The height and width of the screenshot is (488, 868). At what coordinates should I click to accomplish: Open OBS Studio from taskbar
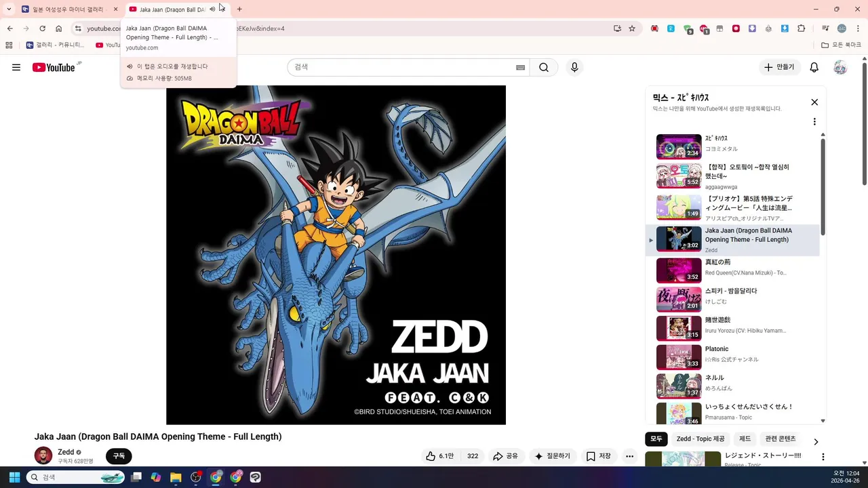(196, 477)
